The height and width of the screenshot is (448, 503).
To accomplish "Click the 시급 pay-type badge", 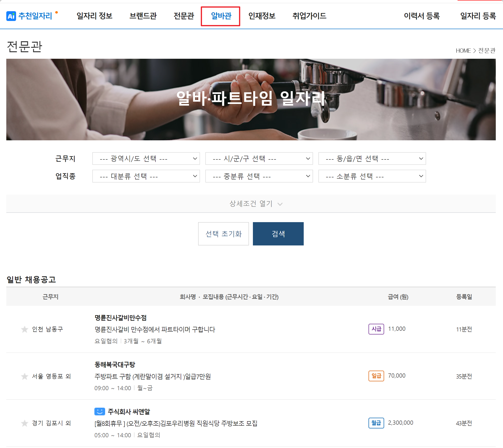I will point(376,329).
